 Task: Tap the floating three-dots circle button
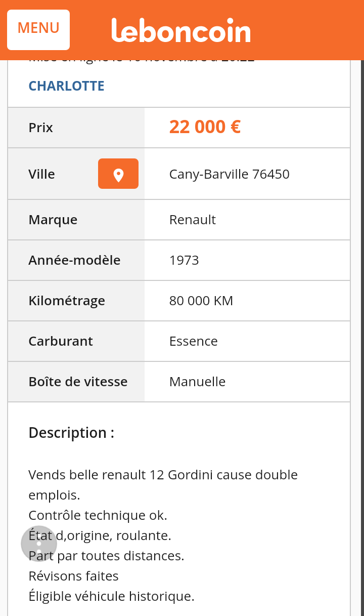(x=39, y=544)
